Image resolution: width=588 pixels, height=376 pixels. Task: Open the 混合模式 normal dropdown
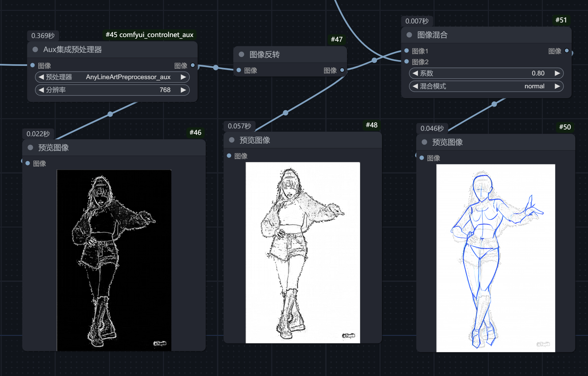tap(486, 86)
